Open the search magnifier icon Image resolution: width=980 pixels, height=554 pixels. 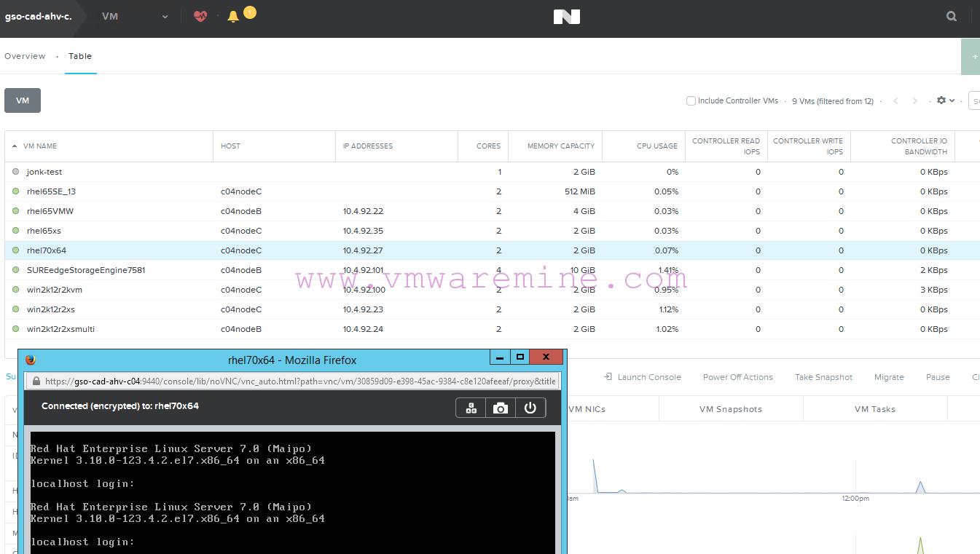pos(952,16)
